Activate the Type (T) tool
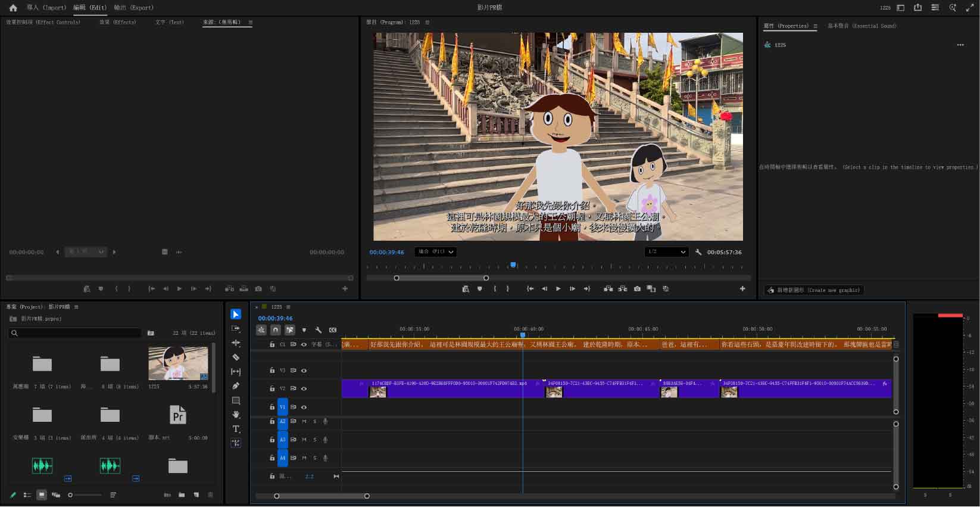 pos(236,429)
